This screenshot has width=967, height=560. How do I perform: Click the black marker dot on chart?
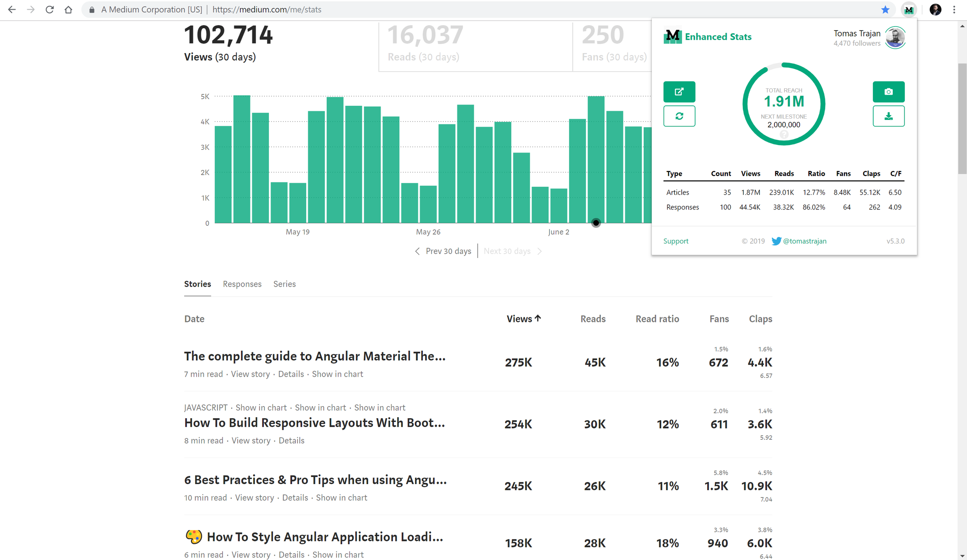596,223
